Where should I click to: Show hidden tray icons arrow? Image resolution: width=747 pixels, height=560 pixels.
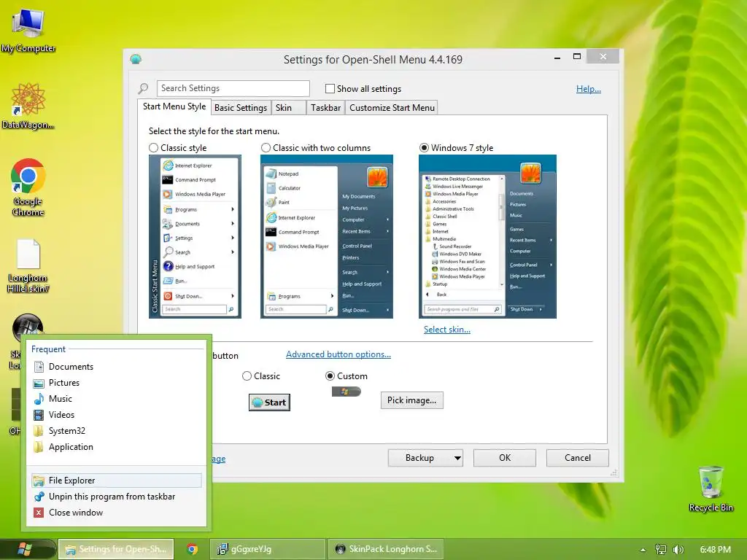[643, 550]
